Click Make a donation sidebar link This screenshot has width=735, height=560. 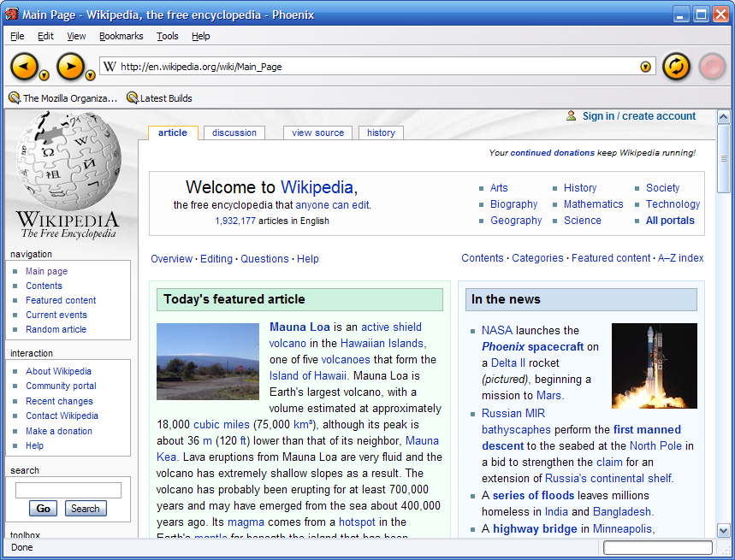coord(58,431)
